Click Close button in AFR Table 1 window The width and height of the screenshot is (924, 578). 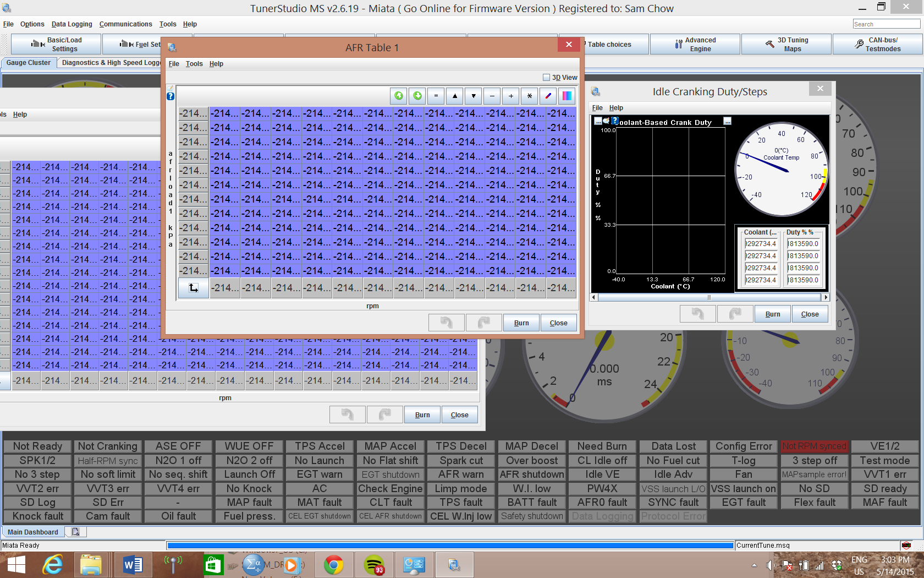coord(558,323)
